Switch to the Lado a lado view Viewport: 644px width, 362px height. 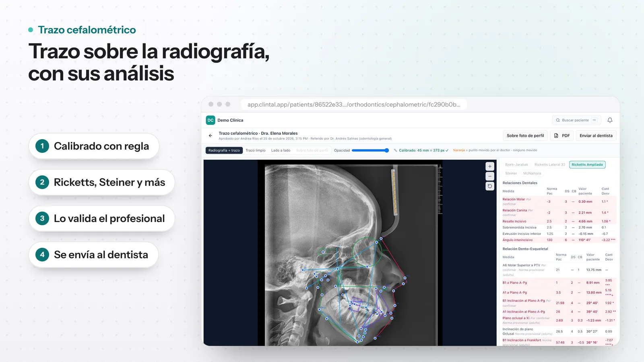(x=281, y=150)
